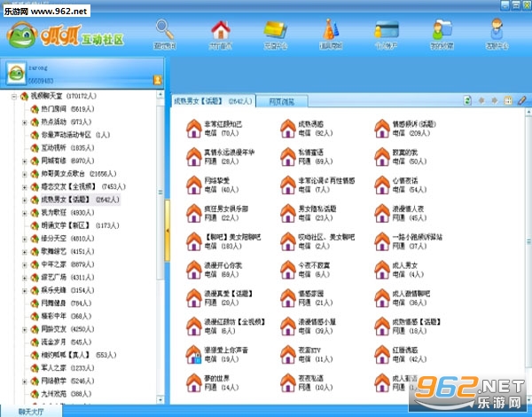532x417 pixels.
Task: Expand the 热点活动 tree node
Action: (x=25, y=122)
